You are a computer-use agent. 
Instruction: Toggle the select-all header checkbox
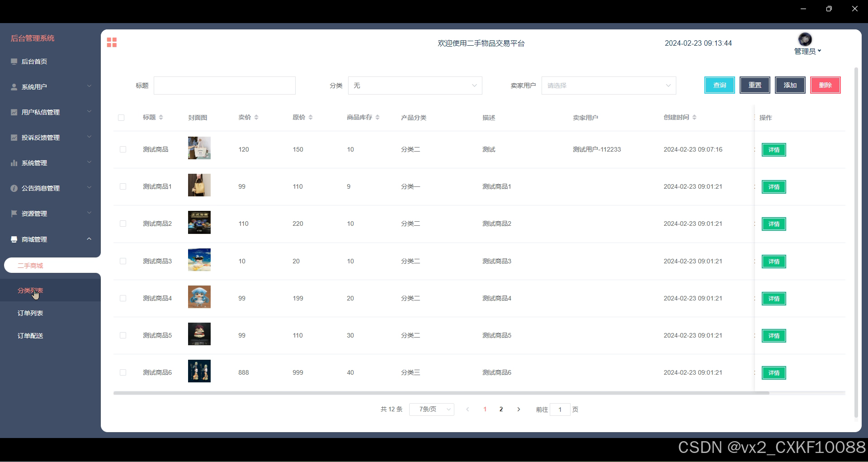pos(121,118)
